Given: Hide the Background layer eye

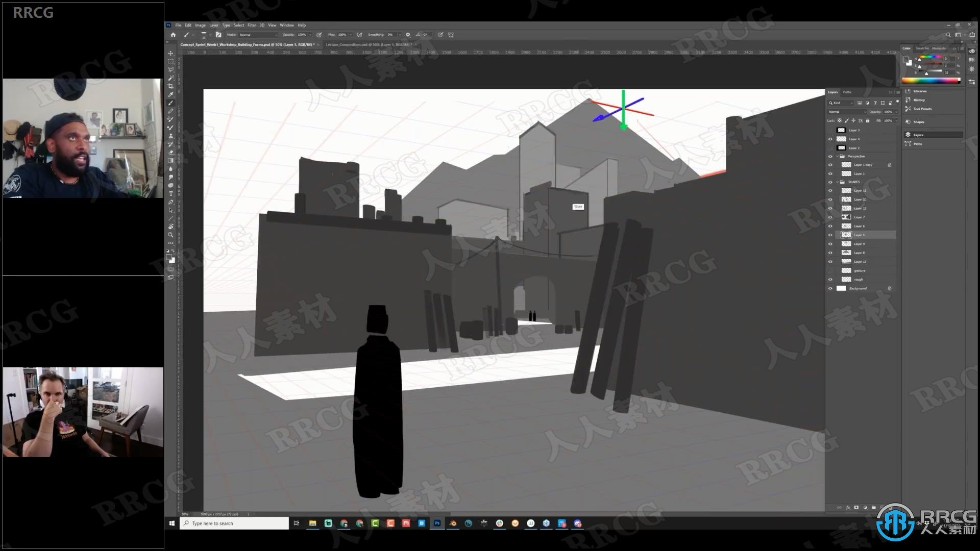Looking at the screenshot, I should pos(830,288).
